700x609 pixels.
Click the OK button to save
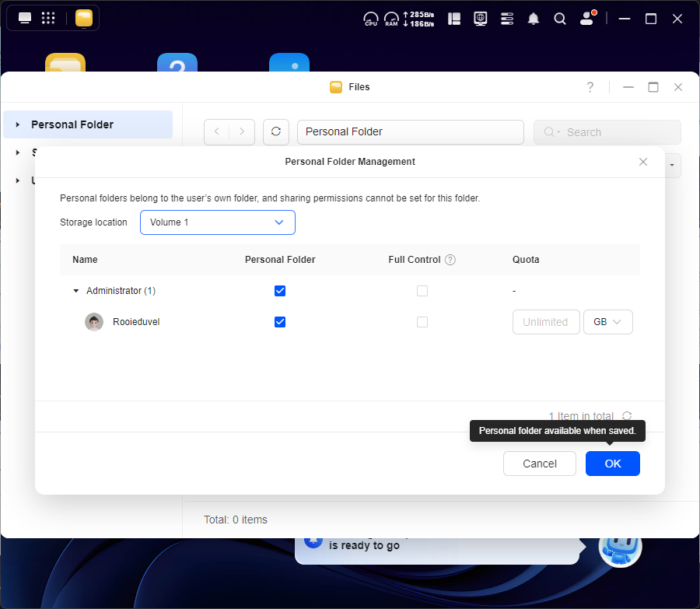[x=613, y=464]
